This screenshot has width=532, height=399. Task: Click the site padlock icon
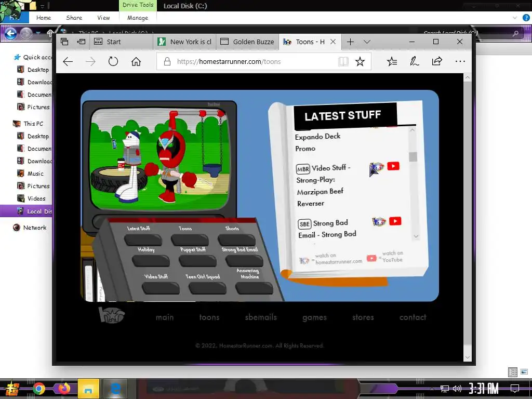tap(167, 61)
